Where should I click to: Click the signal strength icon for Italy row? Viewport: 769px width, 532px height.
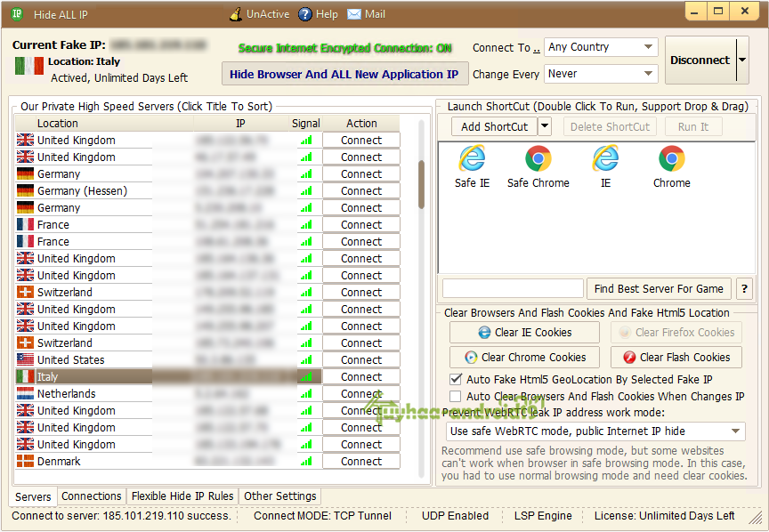coord(306,376)
